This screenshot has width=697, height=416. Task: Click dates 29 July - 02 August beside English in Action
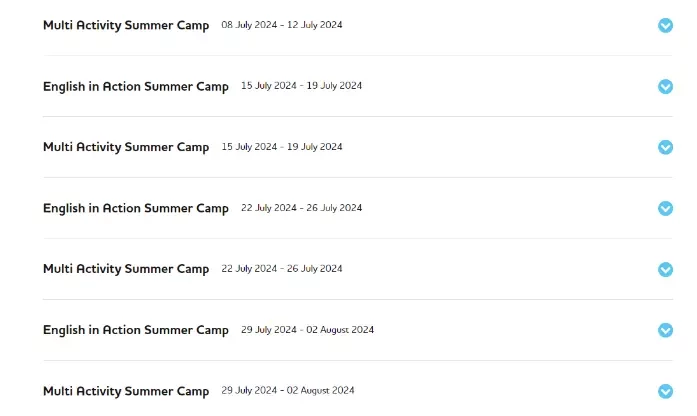pos(307,330)
